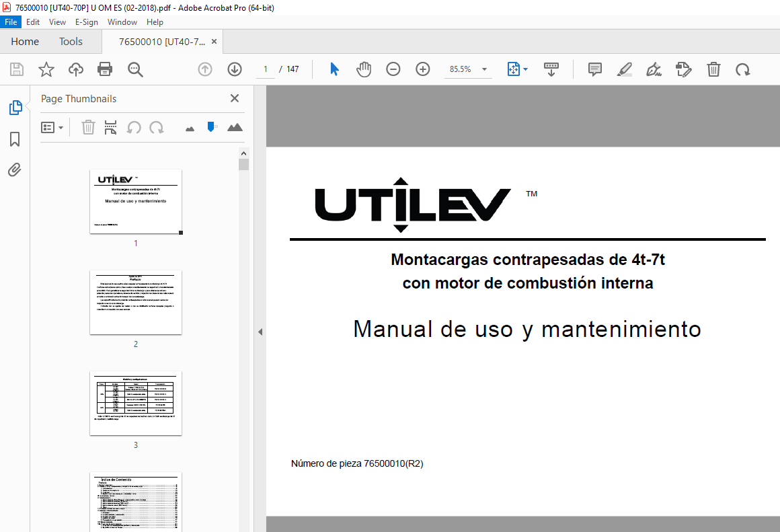This screenshot has height=532, width=780.
Task: Rotate page clockwise in main toolbar
Action: (x=743, y=70)
